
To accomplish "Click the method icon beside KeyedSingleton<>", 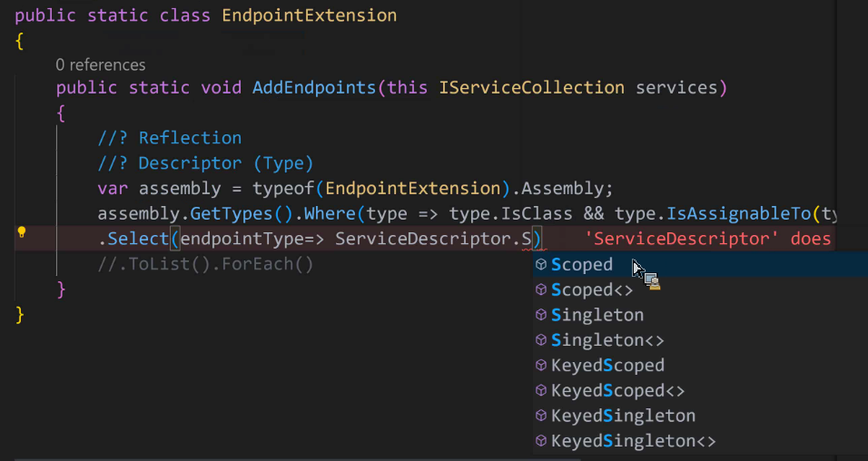I will click(541, 441).
